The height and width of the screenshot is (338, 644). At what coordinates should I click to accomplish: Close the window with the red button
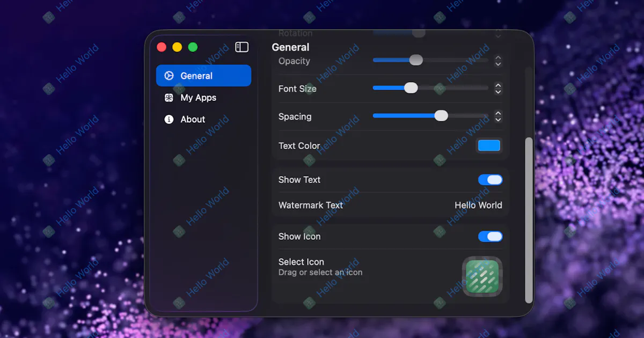click(x=162, y=47)
